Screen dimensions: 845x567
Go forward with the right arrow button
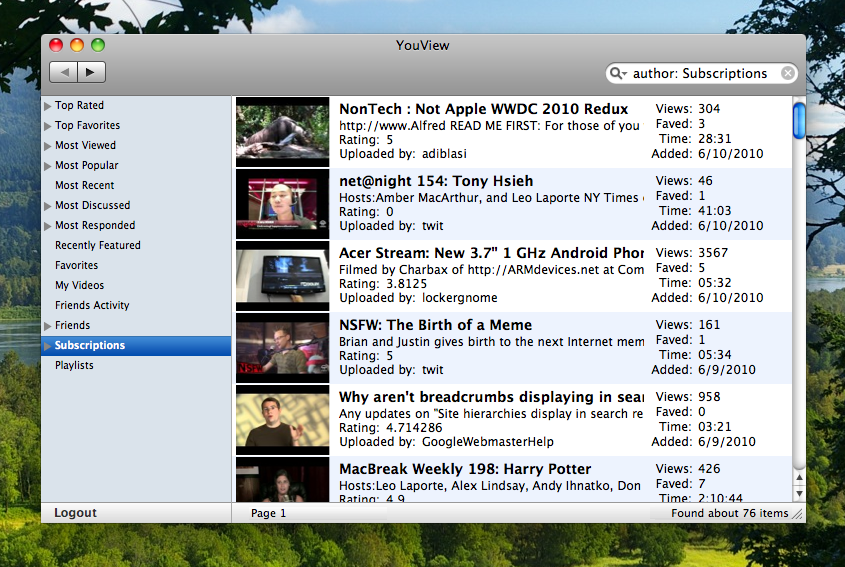(91, 72)
